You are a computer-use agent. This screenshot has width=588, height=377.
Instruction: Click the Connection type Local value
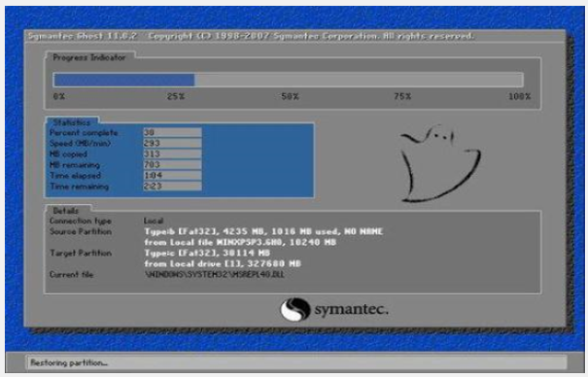154,221
